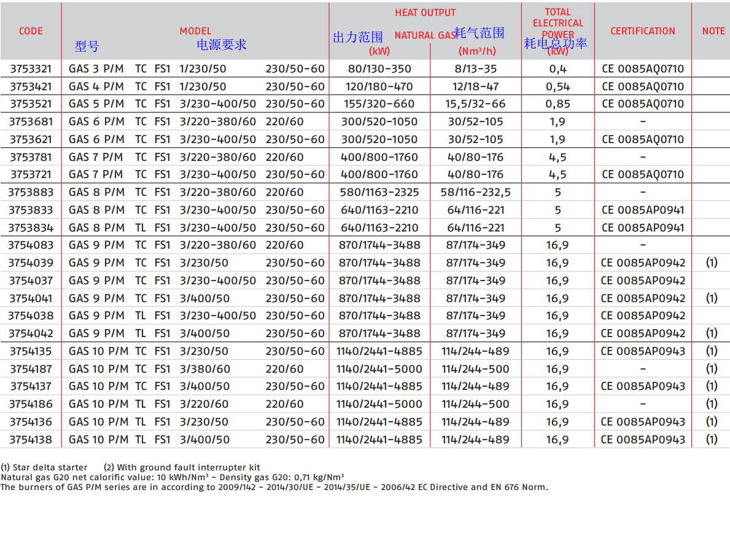Click the HEAT OUTPUT header
The width and height of the screenshot is (730, 560).
coord(425,13)
